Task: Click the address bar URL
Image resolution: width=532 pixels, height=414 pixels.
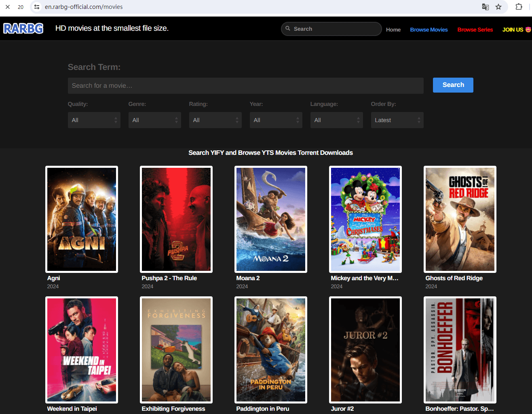Action: [x=84, y=7]
